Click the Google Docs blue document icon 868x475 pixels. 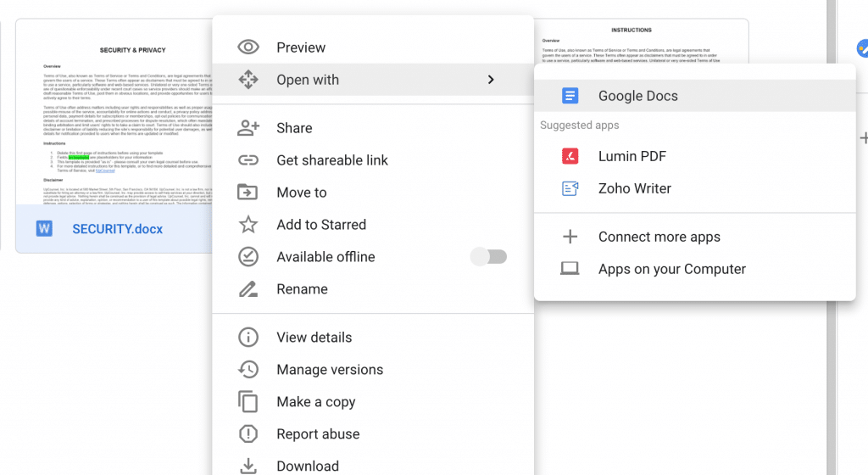pyautogui.click(x=570, y=96)
